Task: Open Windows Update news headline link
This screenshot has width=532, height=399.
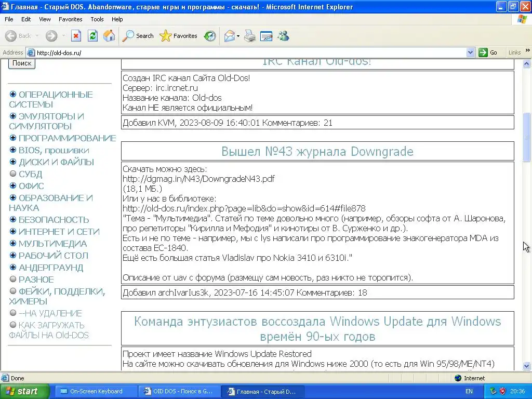Action: tap(317, 329)
